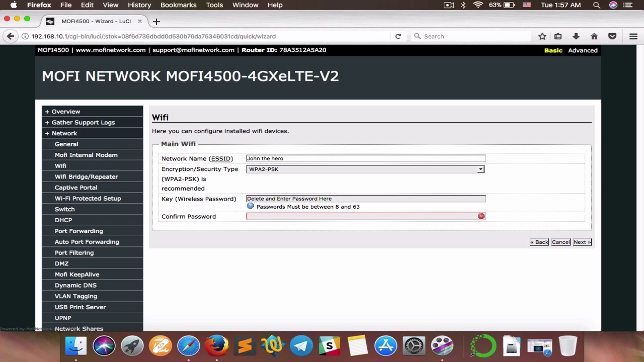The height and width of the screenshot is (362, 644).
Task: Open Slack from the Dock
Action: [330, 346]
